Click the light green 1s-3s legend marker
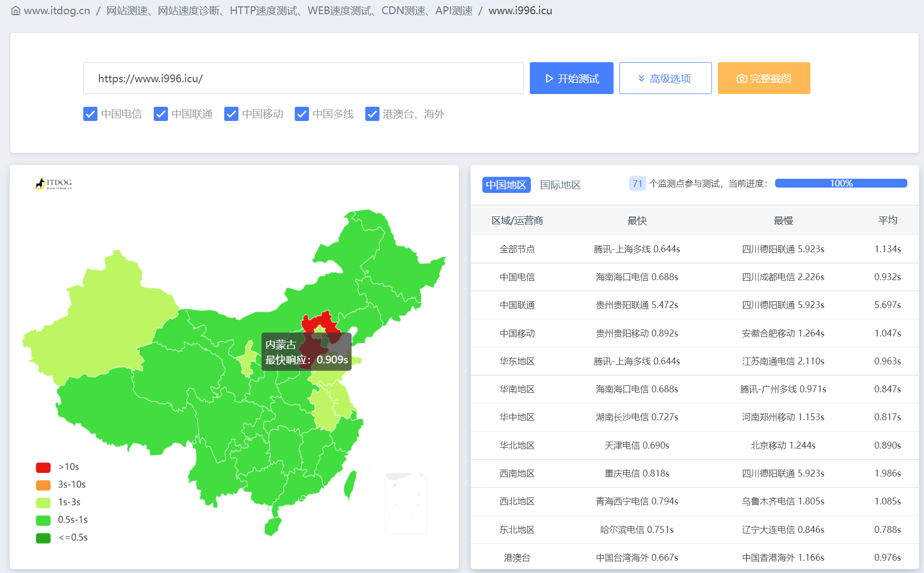This screenshot has width=924, height=573. [43, 502]
